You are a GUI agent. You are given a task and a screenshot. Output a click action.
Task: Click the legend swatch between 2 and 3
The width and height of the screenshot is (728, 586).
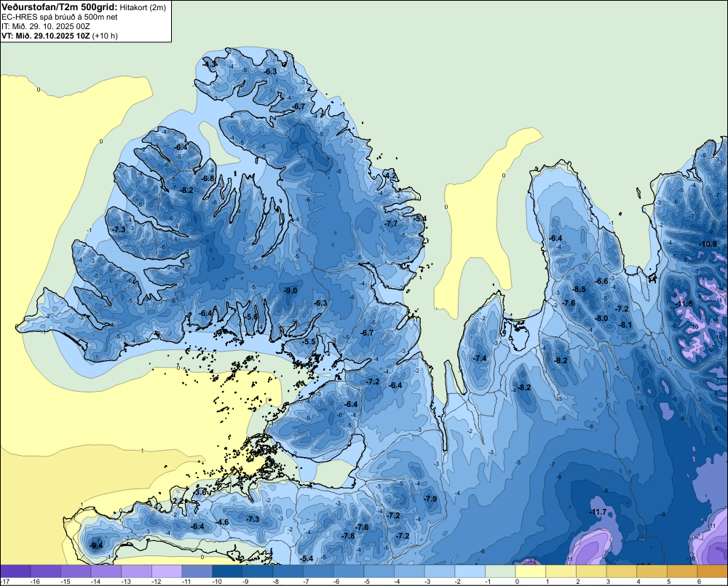591,571
